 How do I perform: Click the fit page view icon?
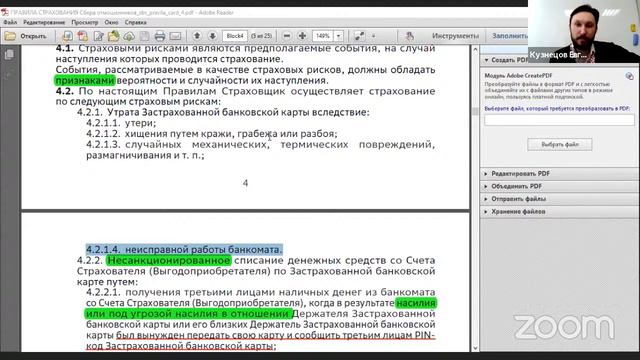pyautogui.click(x=360, y=36)
